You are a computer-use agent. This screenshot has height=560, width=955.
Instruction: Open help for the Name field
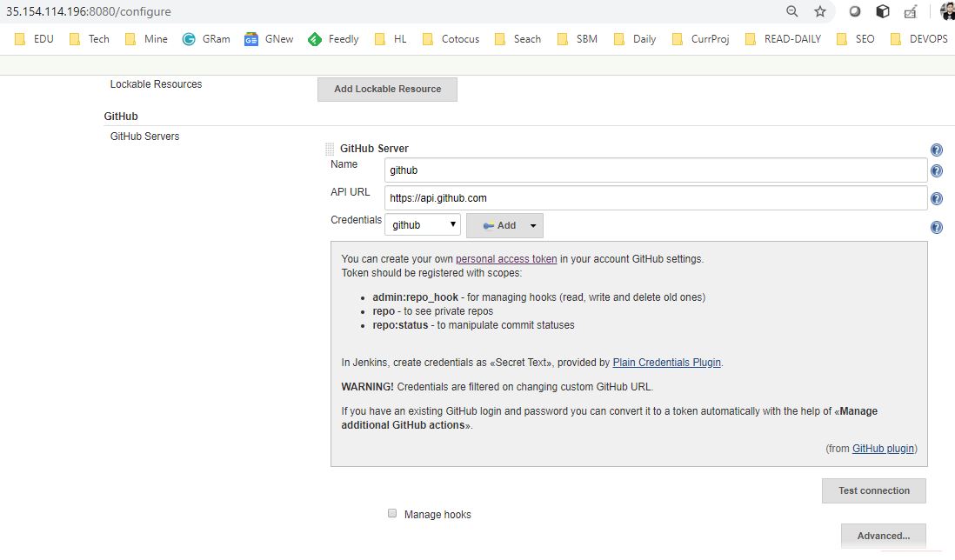coord(937,171)
